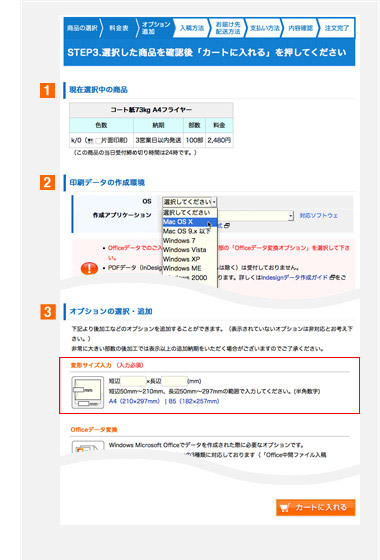Click the external-link icon after the Indesign guide link
The height and width of the screenshot is (560, 380).
[x=332, y=277]
